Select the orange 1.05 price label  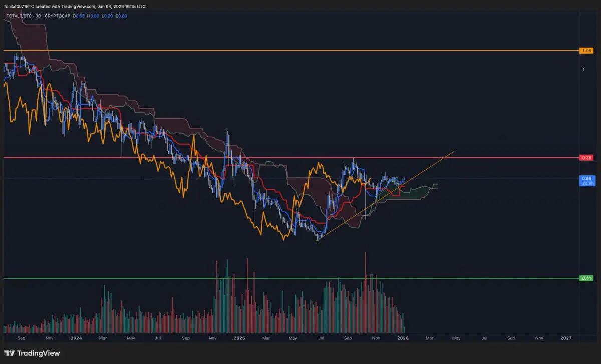pos(587,51)
